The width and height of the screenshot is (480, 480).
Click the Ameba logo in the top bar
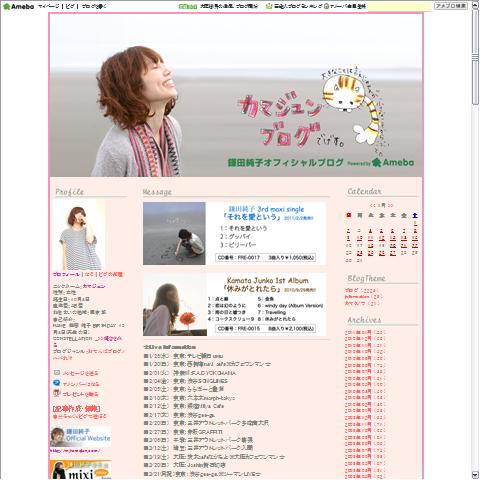click(x=19, y=6)
